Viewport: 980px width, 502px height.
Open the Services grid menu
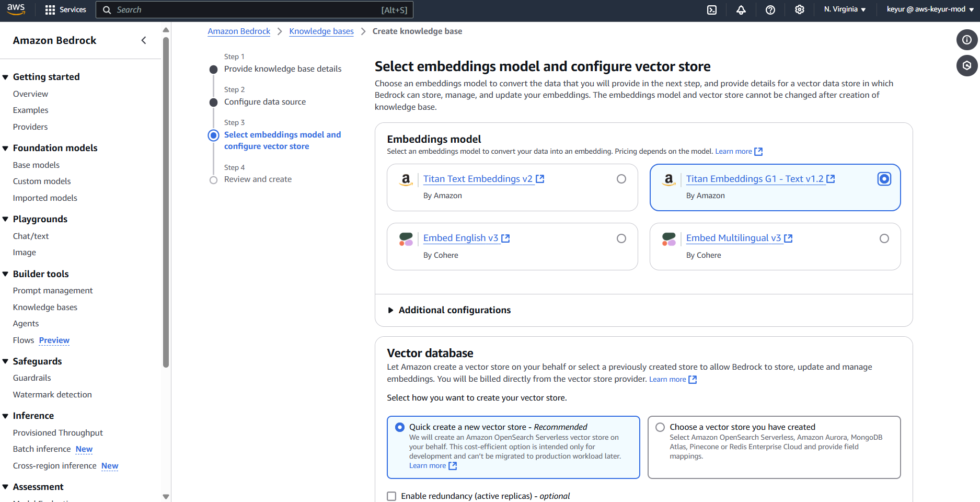[65, 10]
